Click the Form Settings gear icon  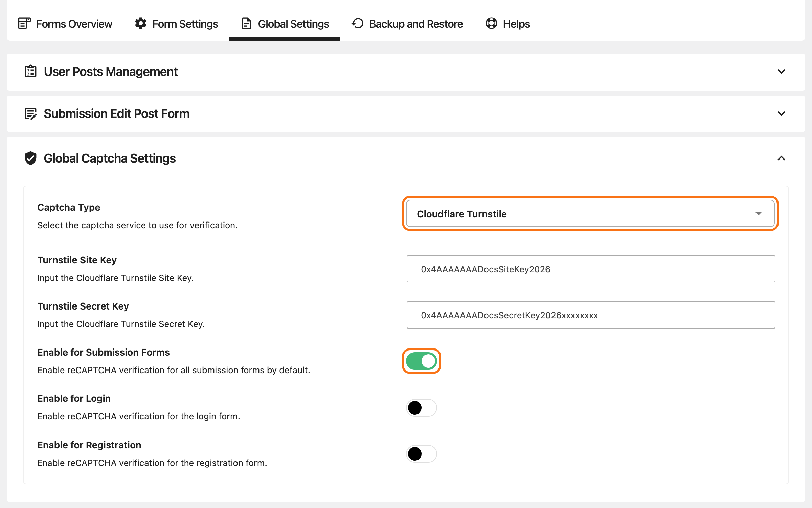141,24
